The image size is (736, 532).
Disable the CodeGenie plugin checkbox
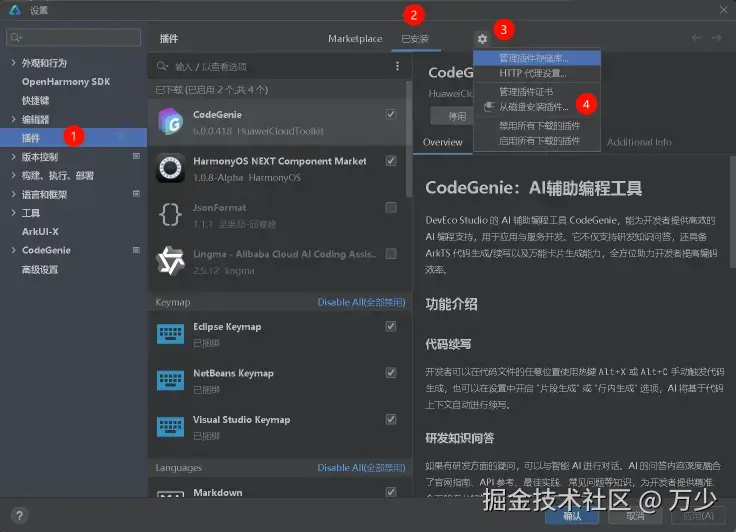click(391, 114)
